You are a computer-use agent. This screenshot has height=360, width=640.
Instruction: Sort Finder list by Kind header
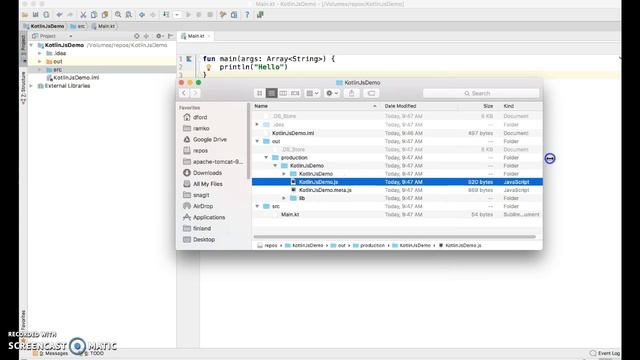521,106
